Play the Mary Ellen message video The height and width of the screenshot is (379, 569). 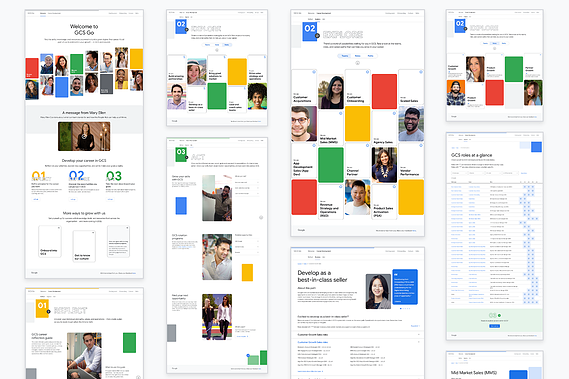pos(84,136)
